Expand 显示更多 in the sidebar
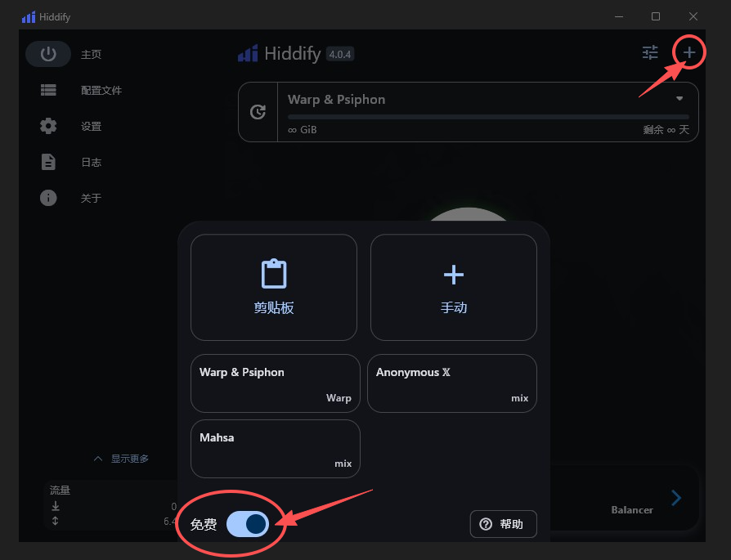731x560 pixels. coord(121,459)
